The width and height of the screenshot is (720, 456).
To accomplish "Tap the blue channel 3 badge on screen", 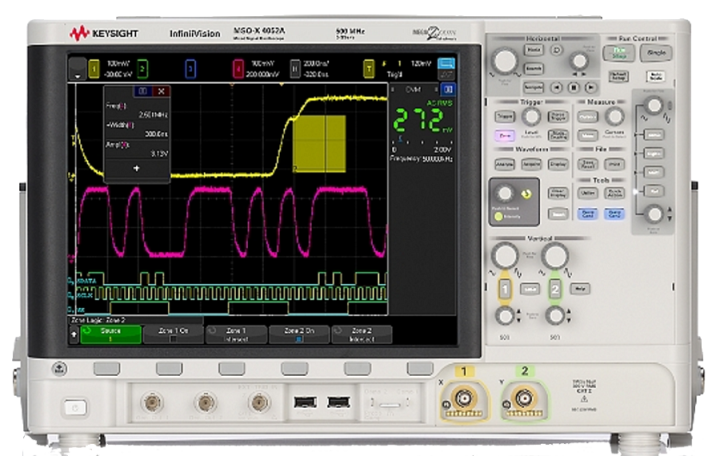I will 191,69.
